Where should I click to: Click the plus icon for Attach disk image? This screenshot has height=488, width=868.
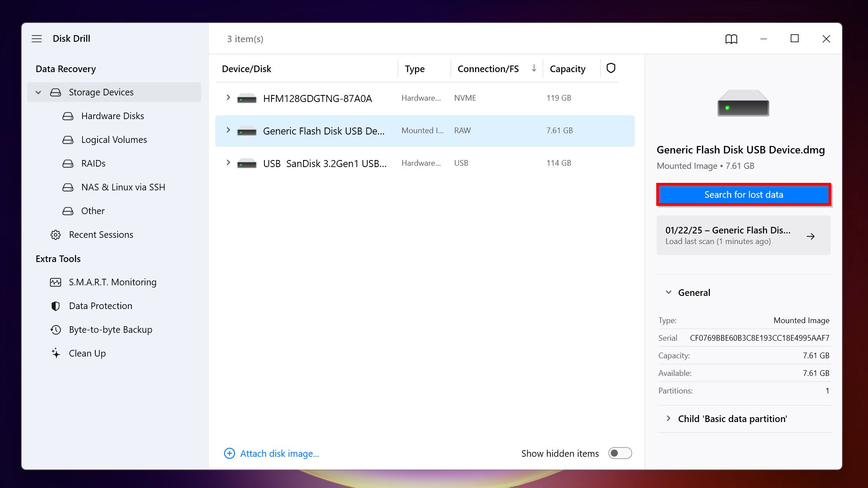coord(229,453)
